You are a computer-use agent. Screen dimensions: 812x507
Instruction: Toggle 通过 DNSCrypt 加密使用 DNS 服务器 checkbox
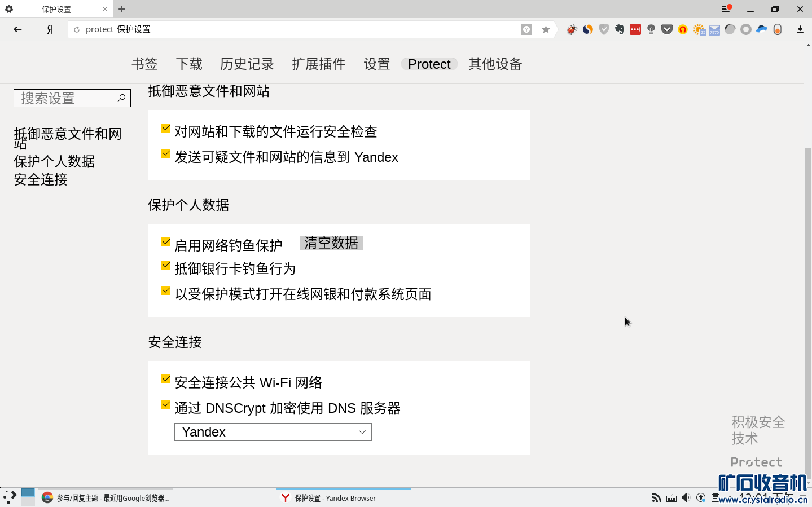click(165, 405)
